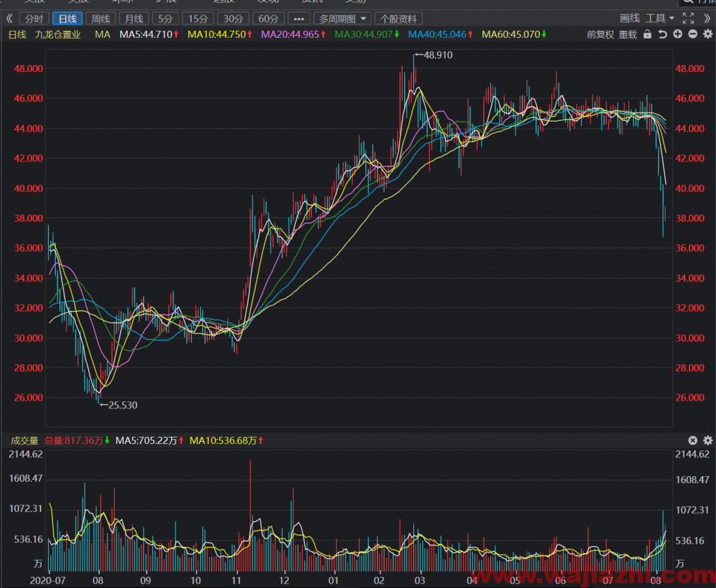Click MA40:45.046 legend value
Screen dimensions: 716x588
click(441, 35)
